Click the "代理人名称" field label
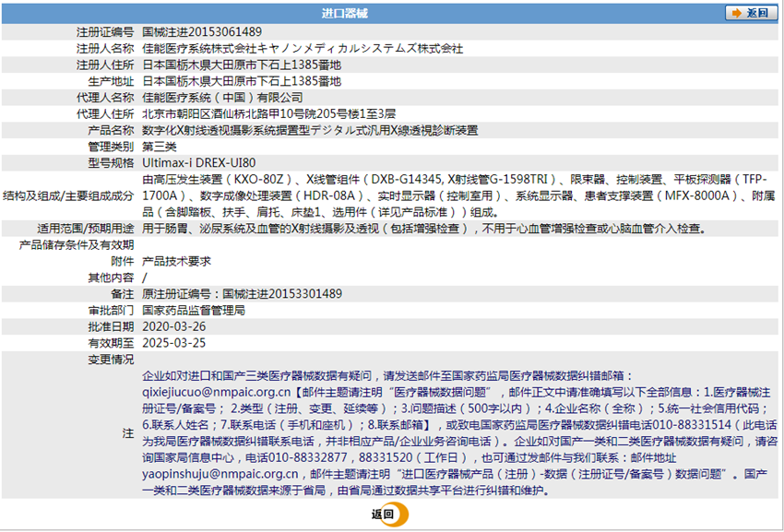784x532 pixels. (105, 98)
